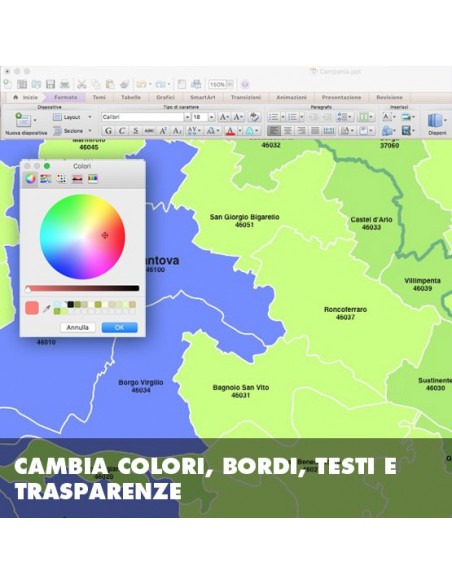Open the font name Calibri dropdown arrow
The image size is (452, 584).
pos(187,117)
